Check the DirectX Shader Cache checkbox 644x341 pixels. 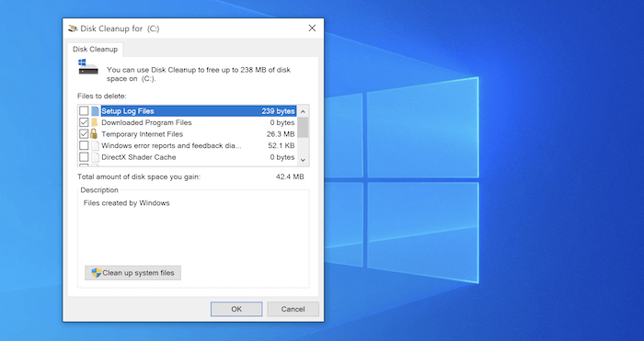pyautogui.click(x=84, y=157)
